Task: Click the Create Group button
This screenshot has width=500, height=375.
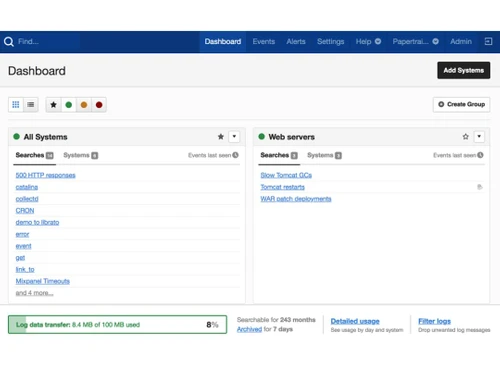Action: coord(461,104)
